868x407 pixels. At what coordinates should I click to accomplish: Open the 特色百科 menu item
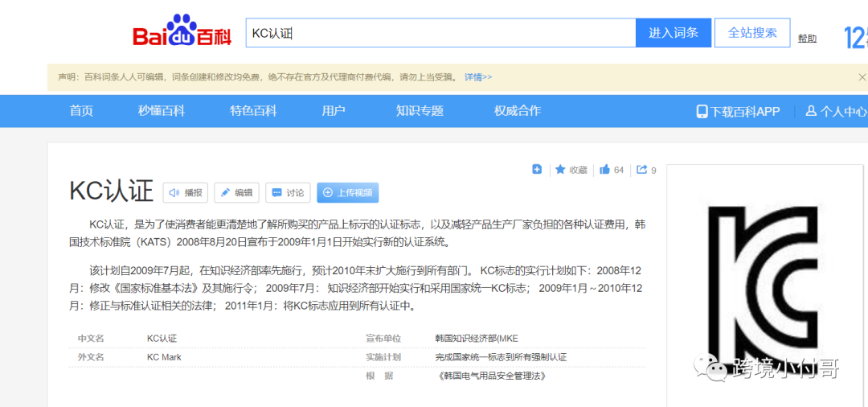click(x=253, y=111)
